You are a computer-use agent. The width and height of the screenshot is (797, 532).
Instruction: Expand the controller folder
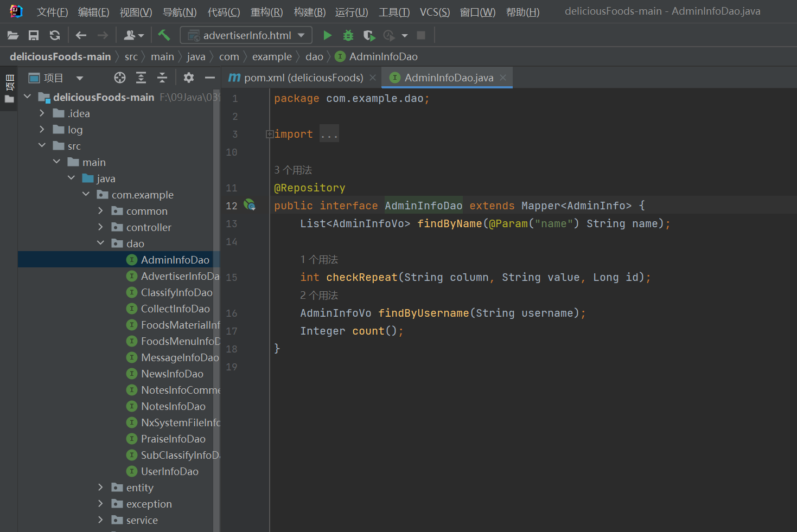tap(100, 227)
